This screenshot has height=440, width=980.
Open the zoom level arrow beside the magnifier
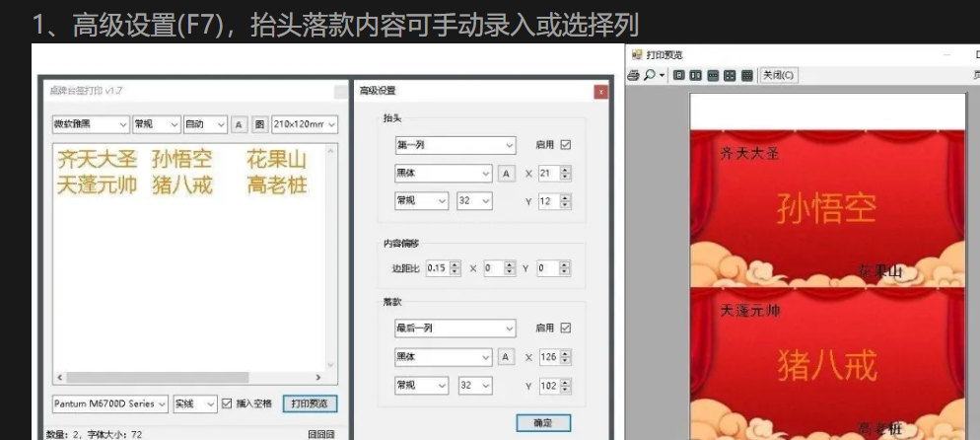pos(662,76)
